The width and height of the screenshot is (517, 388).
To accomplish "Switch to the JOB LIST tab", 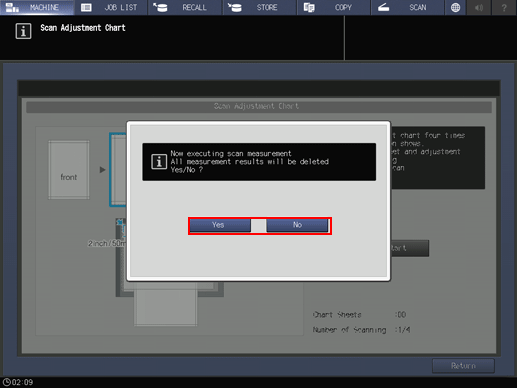I will tap(111, 7).
